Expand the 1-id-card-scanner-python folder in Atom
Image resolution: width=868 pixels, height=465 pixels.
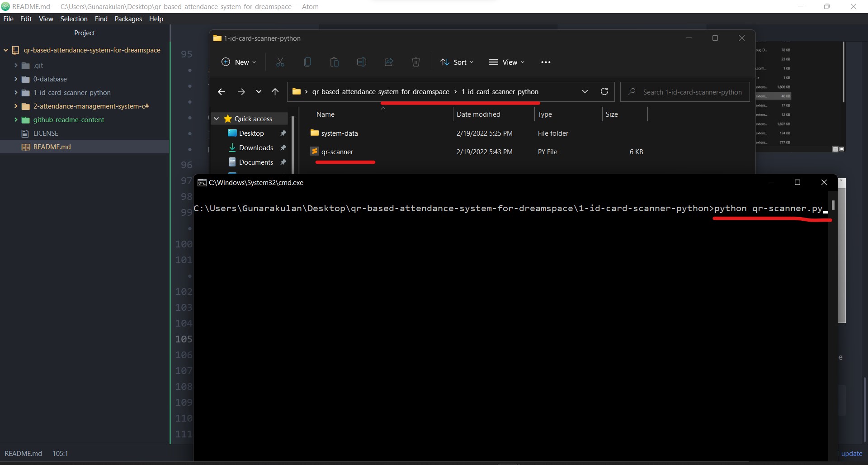coord(16,93)
